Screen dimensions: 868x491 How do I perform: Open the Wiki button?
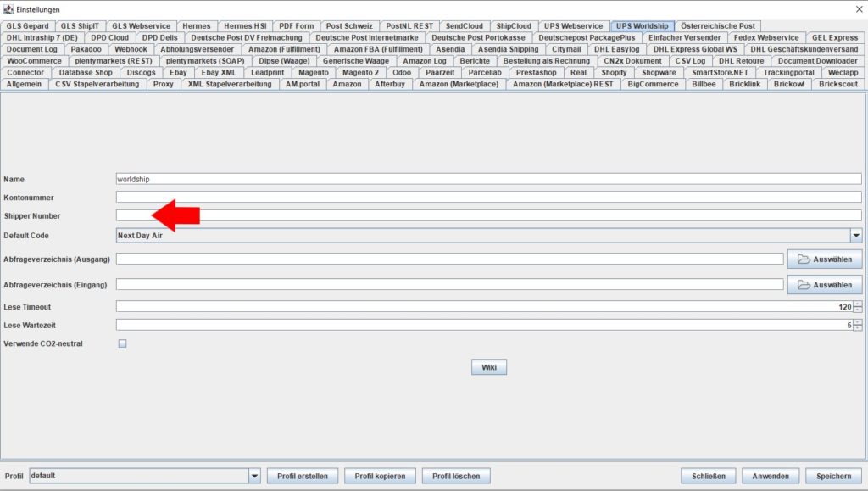pos(489,367)
